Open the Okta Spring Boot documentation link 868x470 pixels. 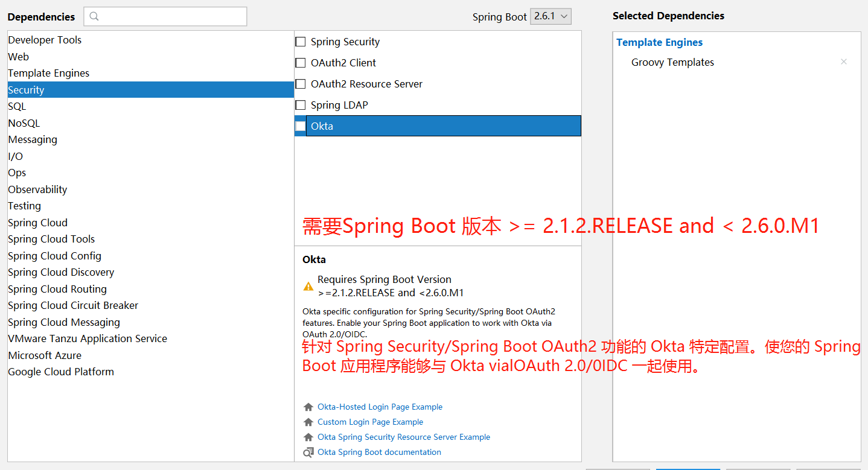coord(379,452)
